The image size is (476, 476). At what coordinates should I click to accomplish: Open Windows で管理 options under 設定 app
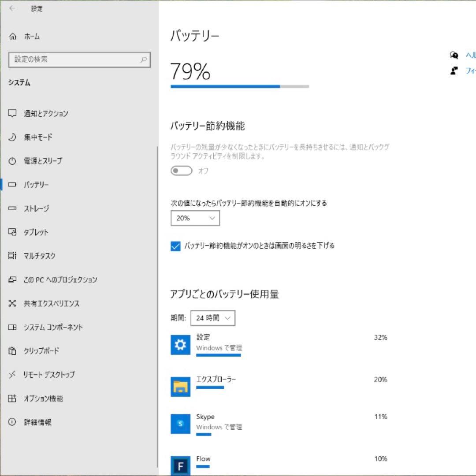tap(219, 348)
